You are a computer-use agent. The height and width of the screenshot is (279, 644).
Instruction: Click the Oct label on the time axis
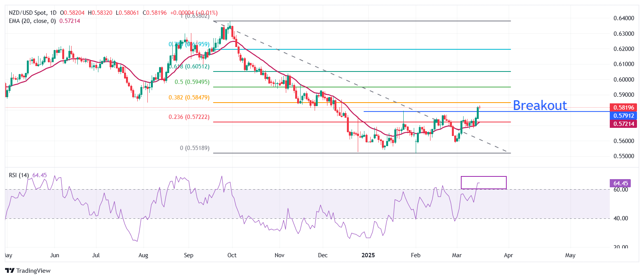click(232, 255)
